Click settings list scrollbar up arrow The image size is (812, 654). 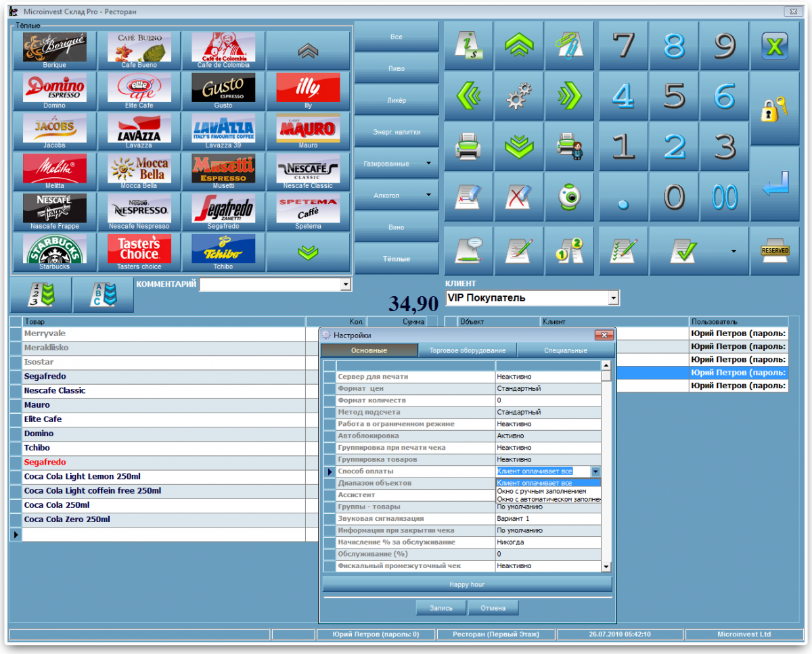click(x=606, y=365)
